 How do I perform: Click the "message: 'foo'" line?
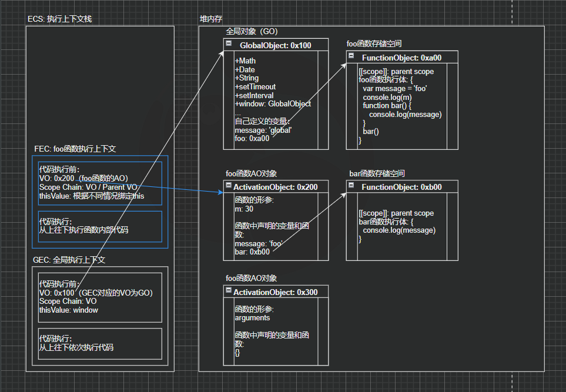tap(259, 244)
